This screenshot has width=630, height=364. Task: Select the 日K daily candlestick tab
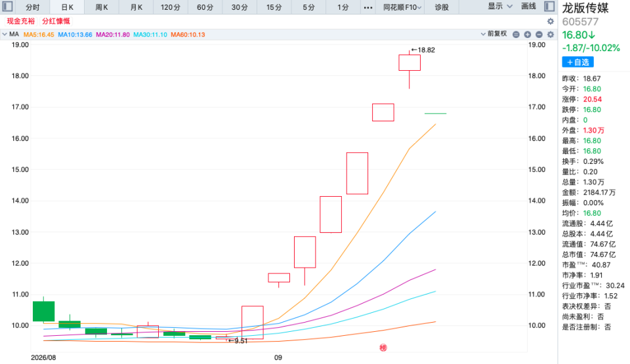67,7
